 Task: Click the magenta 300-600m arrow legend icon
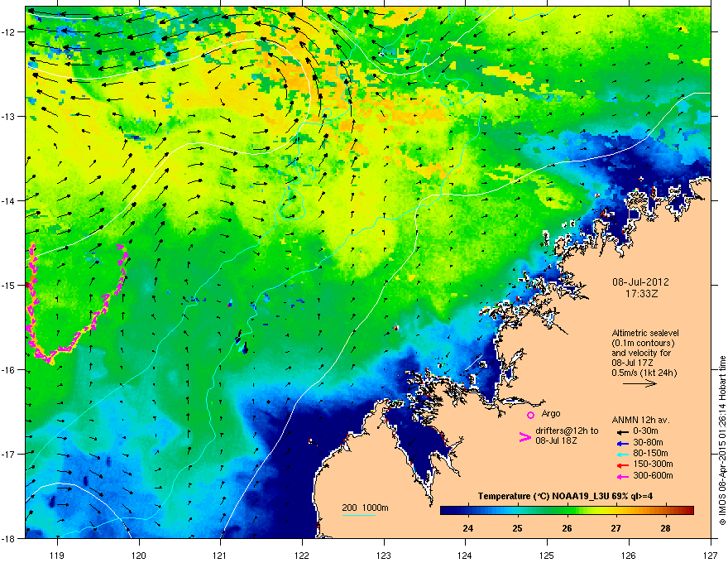623,476
